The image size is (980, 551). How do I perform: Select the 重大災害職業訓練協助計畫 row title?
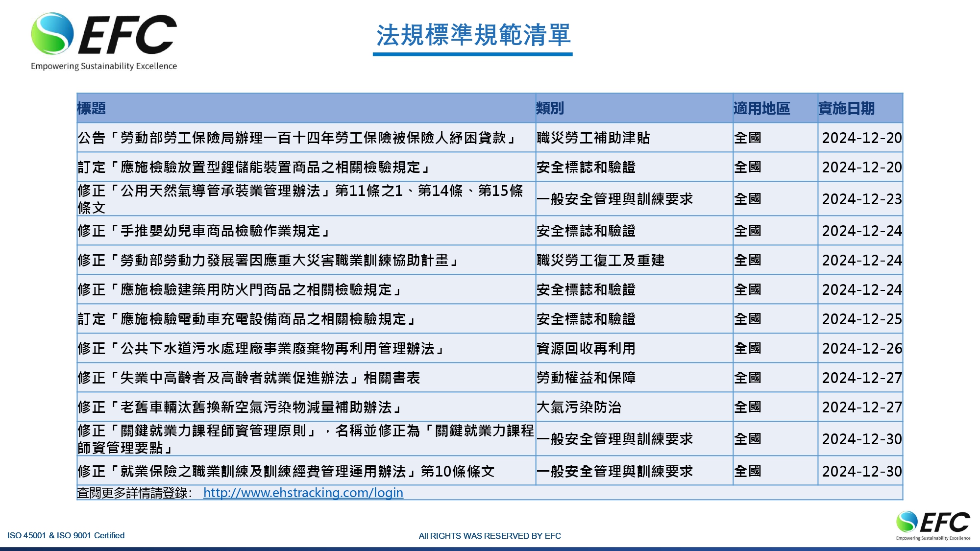268,261
